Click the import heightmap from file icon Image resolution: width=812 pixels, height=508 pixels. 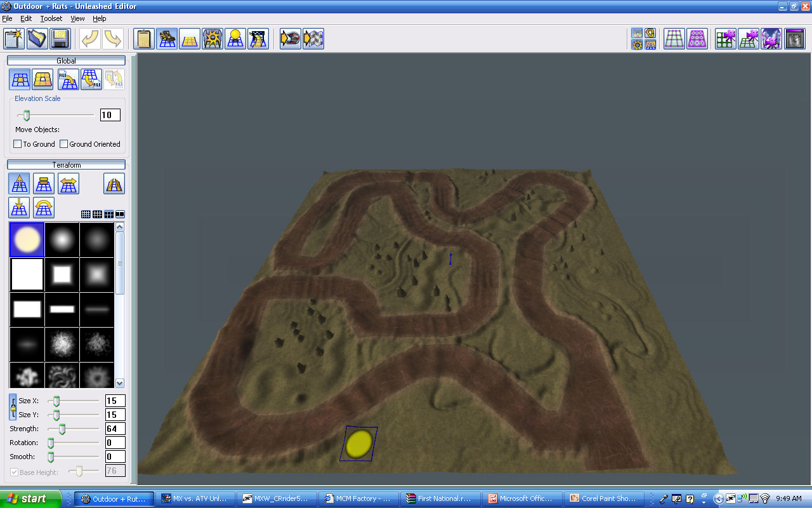68,79
